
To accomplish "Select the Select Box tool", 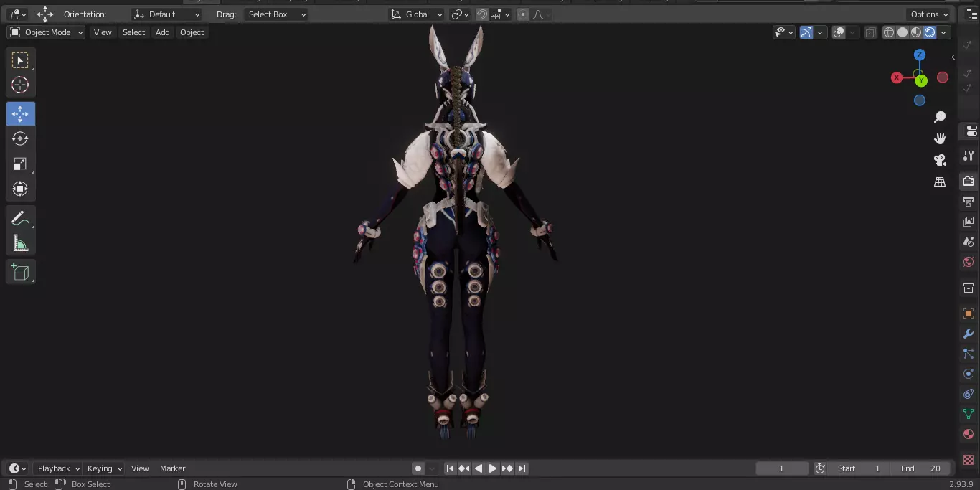I will (x=20, y=60).
